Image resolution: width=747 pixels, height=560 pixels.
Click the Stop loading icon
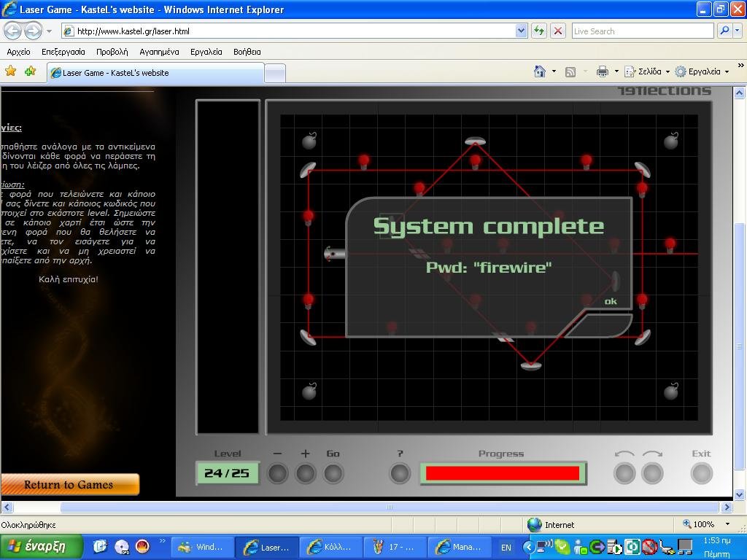(558, 31)
